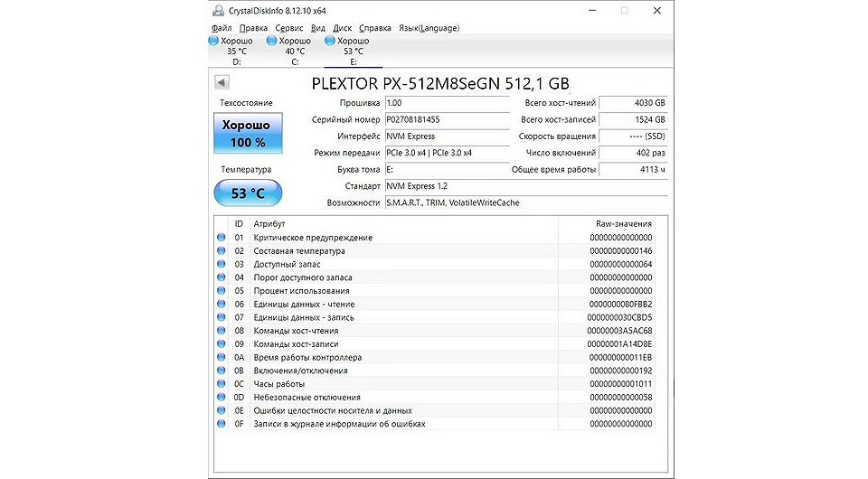The image size is (868, 479).
Task: Click the blue status dot for attribute 0B
Action: pos(222,371)
